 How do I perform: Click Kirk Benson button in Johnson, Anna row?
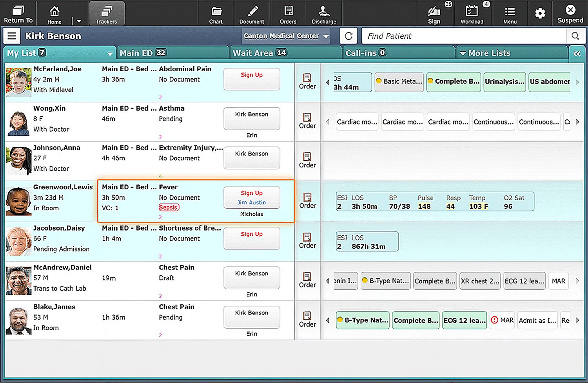click(252, 158)
